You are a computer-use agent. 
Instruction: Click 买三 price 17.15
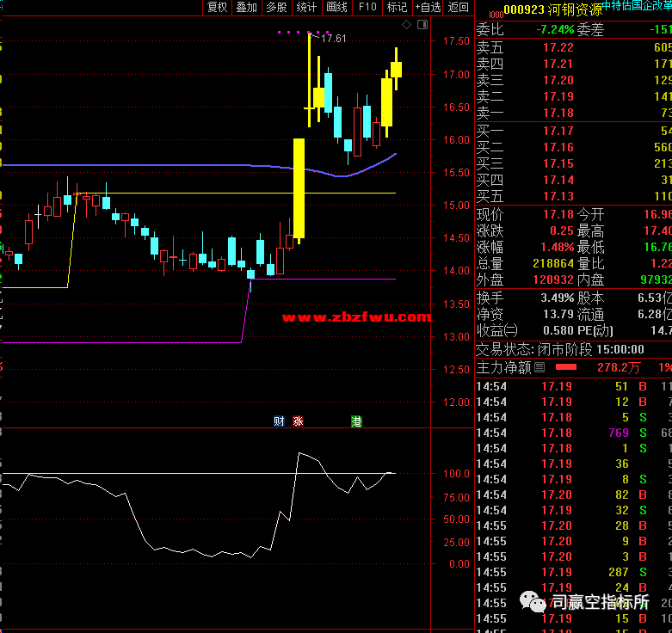[x=558, y=163]
